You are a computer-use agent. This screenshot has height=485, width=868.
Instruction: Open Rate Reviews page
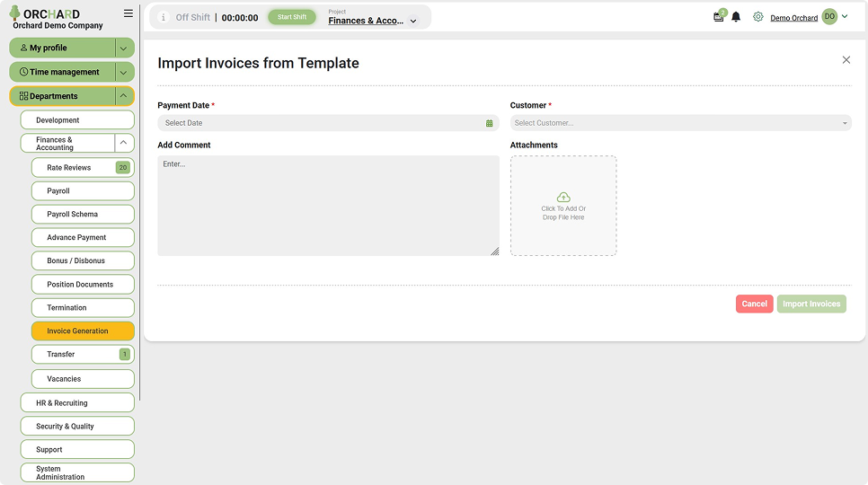(x=83, y=168)
